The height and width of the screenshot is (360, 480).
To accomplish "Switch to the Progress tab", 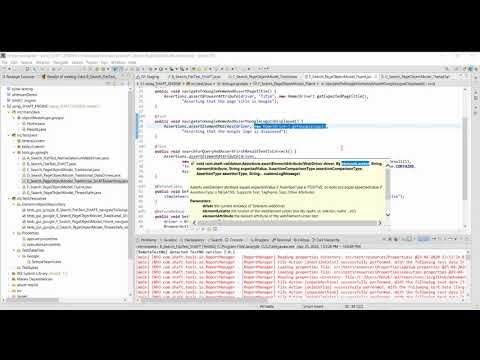I will [x=261, y=240].
